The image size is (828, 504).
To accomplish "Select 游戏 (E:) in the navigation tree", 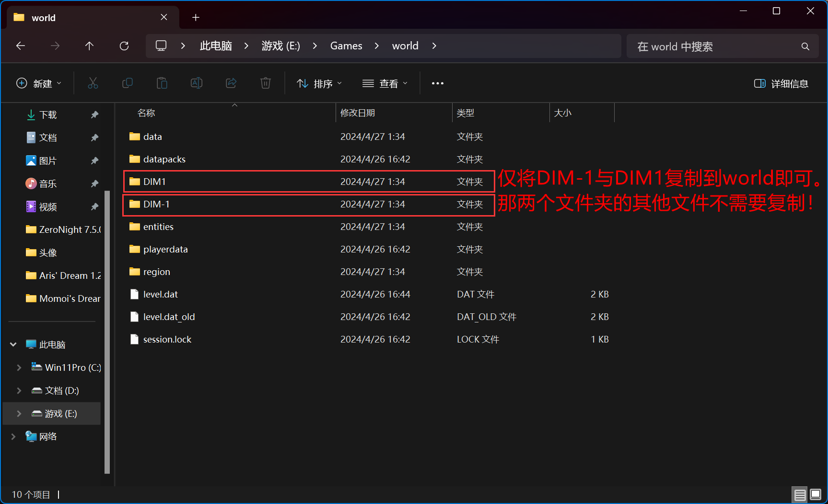I will [x=52, y=413].
